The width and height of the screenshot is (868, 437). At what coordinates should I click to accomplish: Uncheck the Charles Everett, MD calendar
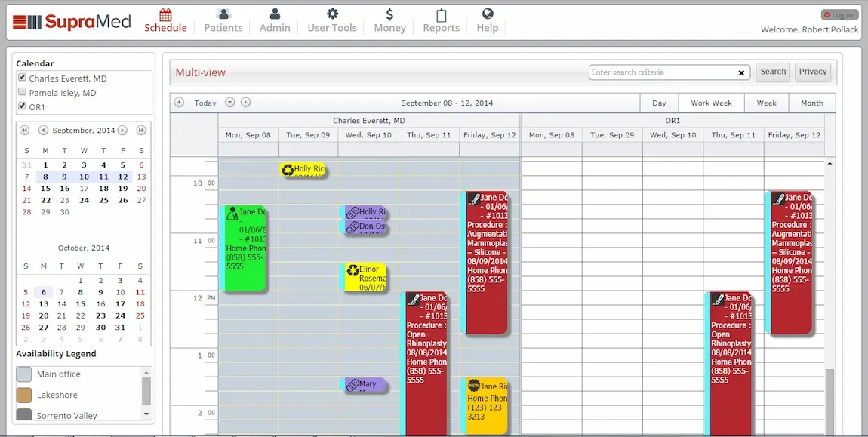click(22, 78)
